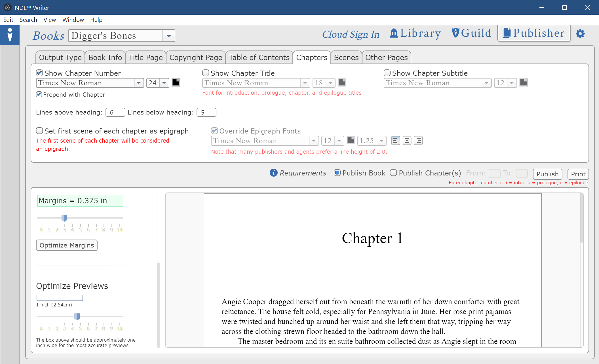
Task: Open chapter number font family dropdown
Action: (x=139, y=83)
